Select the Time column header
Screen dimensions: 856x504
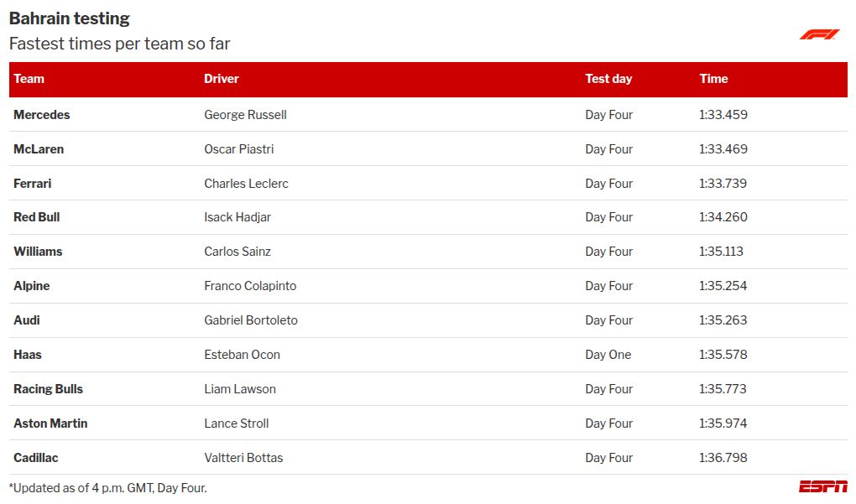pos(713,79)
